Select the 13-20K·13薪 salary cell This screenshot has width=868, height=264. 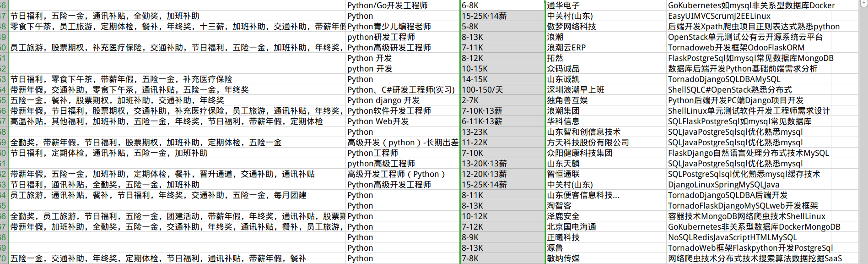click(502, 164)
